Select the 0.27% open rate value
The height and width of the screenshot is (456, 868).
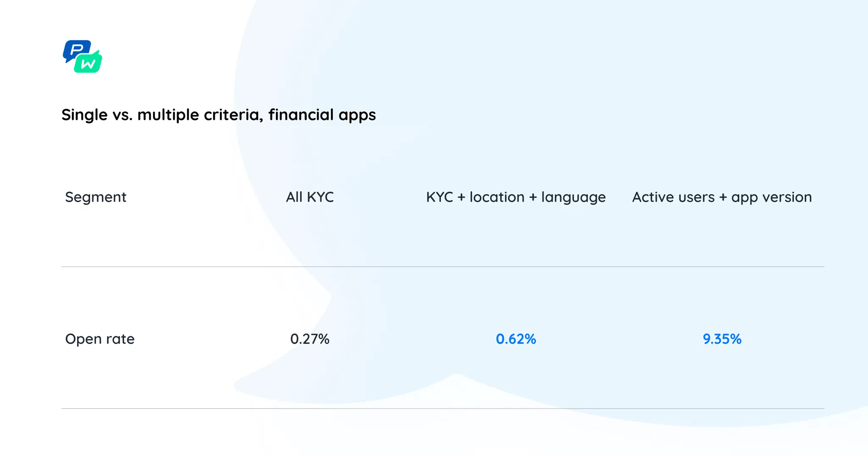310,339
